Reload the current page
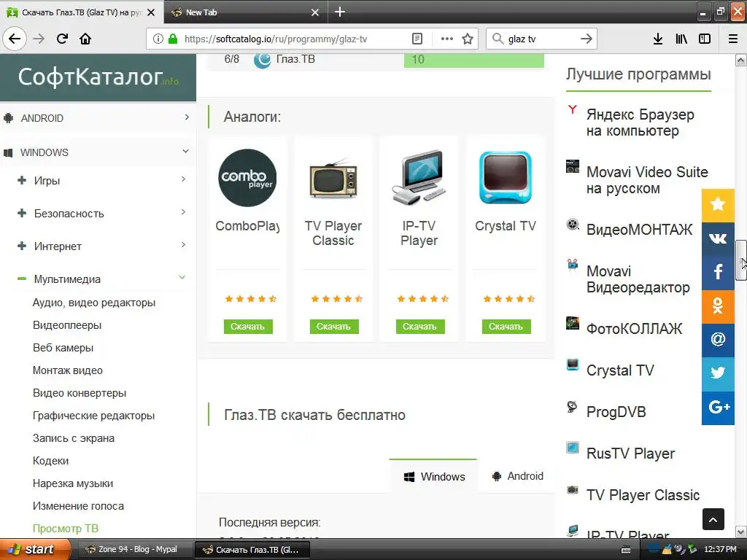This screenshot has height=560, width=747. (62, 39)
